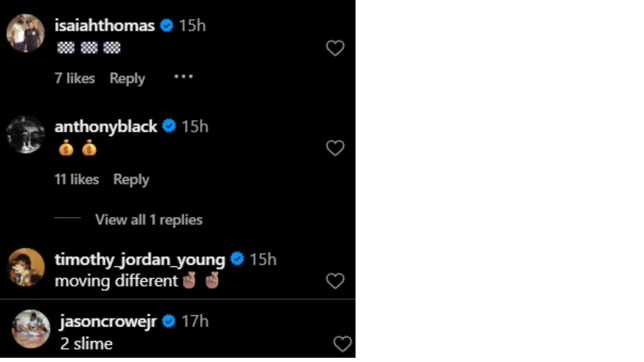View '11 likes' on anthonyblack's comment
The image size is (644, 362).
(76, 179)
